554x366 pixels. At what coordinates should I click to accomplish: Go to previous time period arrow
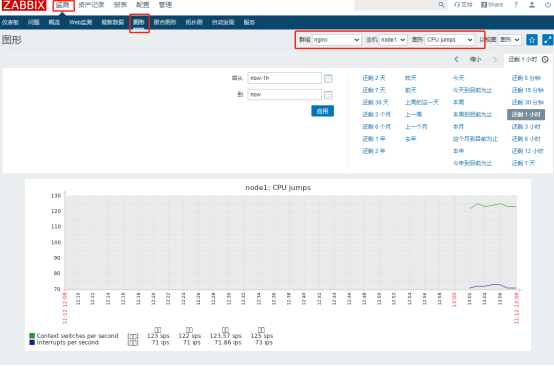click(456, 59)
